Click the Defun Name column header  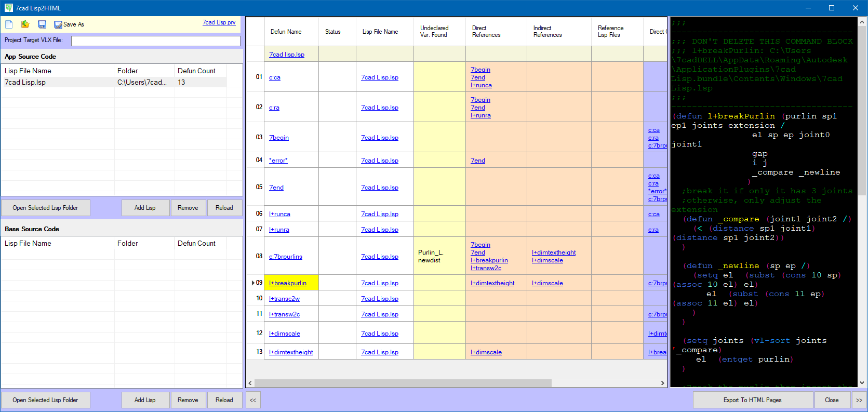[x=291, y=32]
